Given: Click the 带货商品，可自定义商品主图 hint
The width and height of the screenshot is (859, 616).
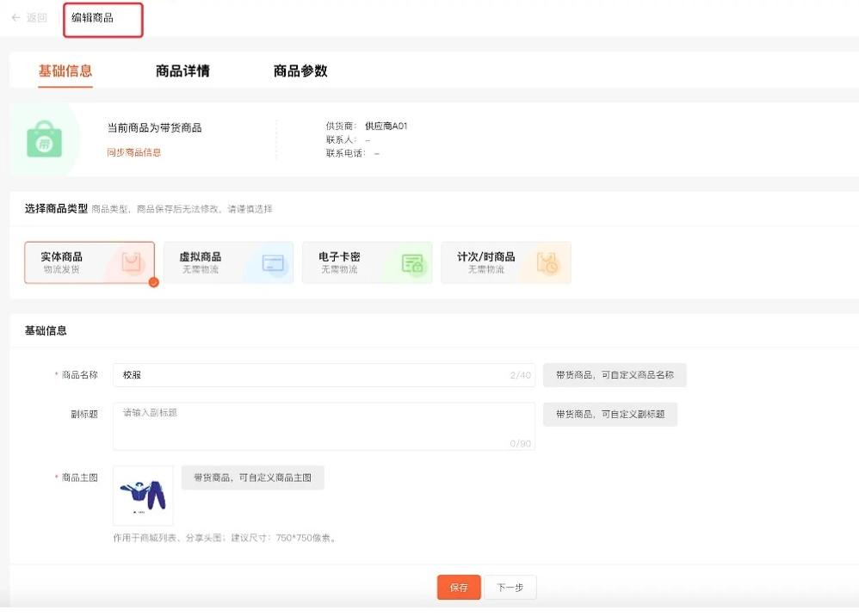Looking at the screenshot, I should pos(252,477).
